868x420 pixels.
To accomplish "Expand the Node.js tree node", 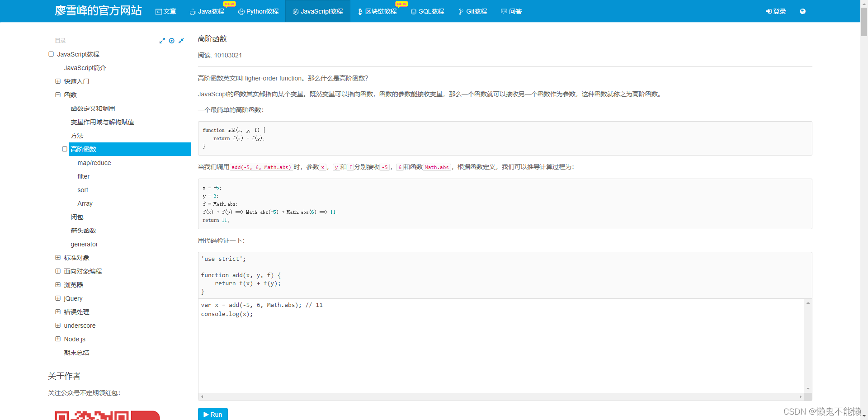I will click(x=58, y=339).
